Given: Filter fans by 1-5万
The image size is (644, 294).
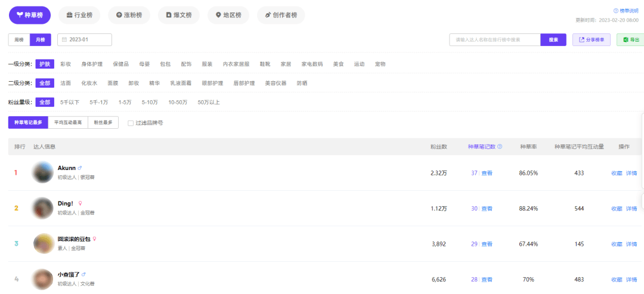Looking at the screenshot, I should (125, 102).
